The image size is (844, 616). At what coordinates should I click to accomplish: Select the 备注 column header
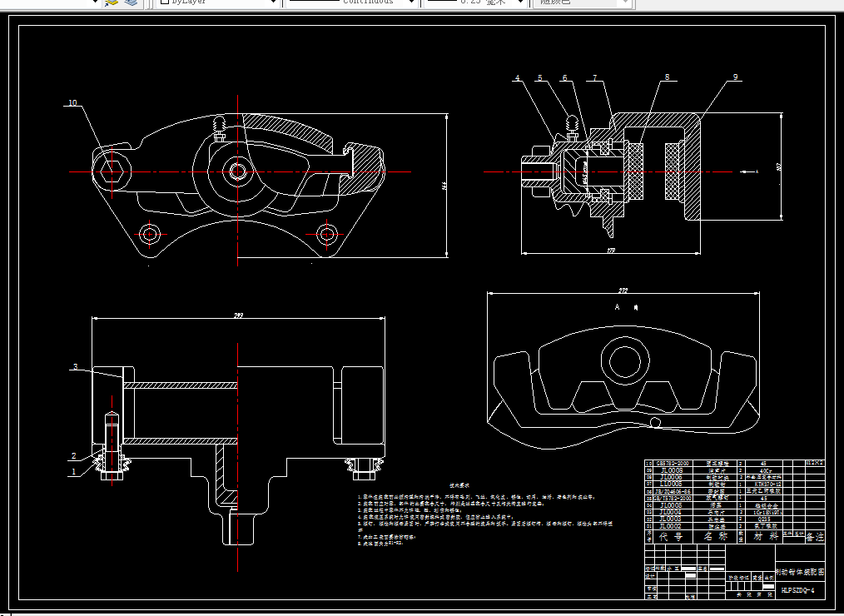click(x=814, y=538)
